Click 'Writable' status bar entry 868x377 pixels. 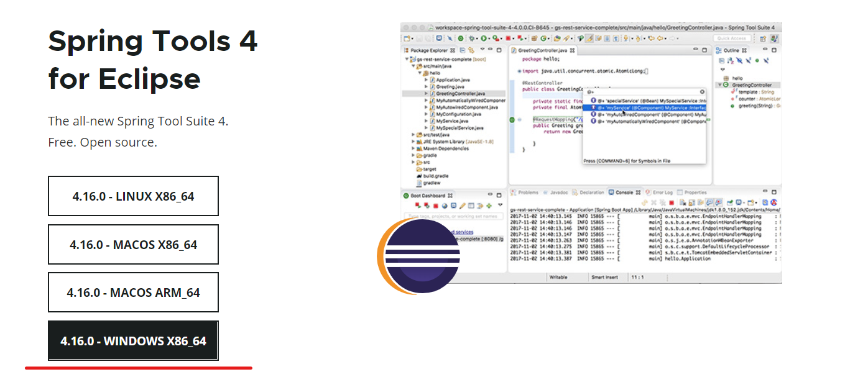click(558, 277)
